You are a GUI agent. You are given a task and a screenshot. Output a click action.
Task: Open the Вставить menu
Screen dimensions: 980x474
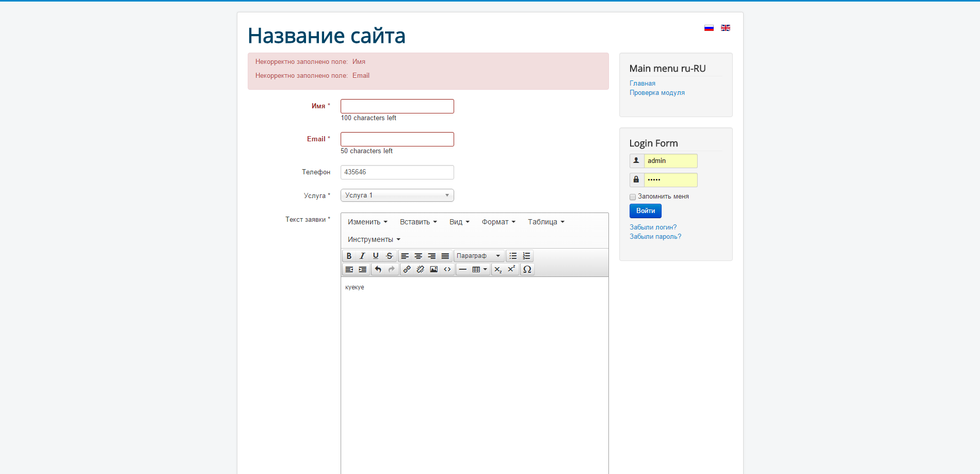click(x=418, y=222)
